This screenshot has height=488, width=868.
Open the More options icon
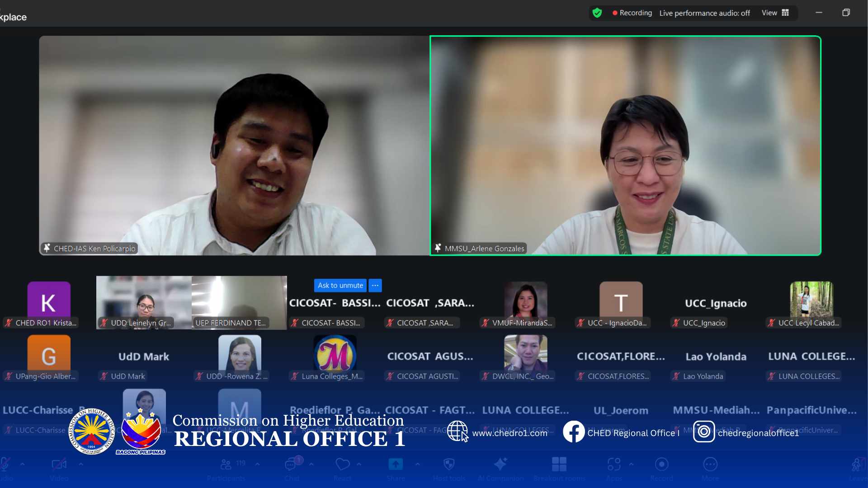point(710,465)
